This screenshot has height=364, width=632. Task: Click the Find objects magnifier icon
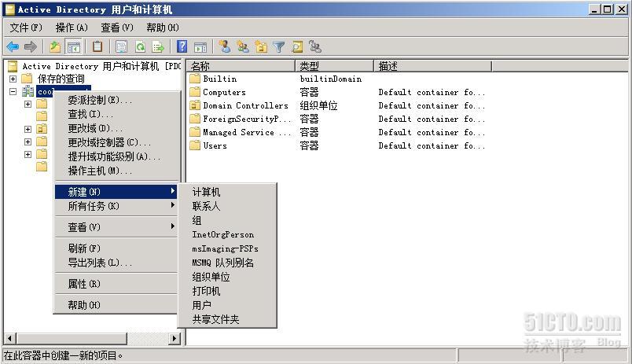[297, 46]
